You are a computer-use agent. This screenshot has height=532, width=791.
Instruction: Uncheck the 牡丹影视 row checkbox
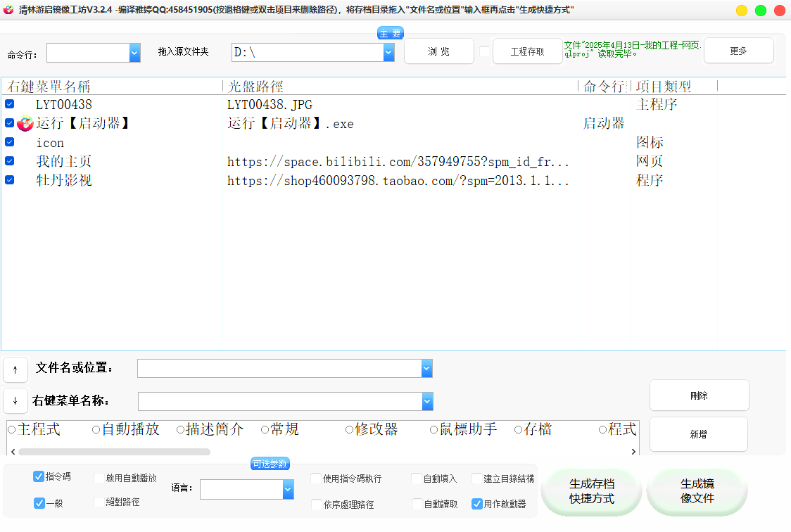click(x=10, y=179)
